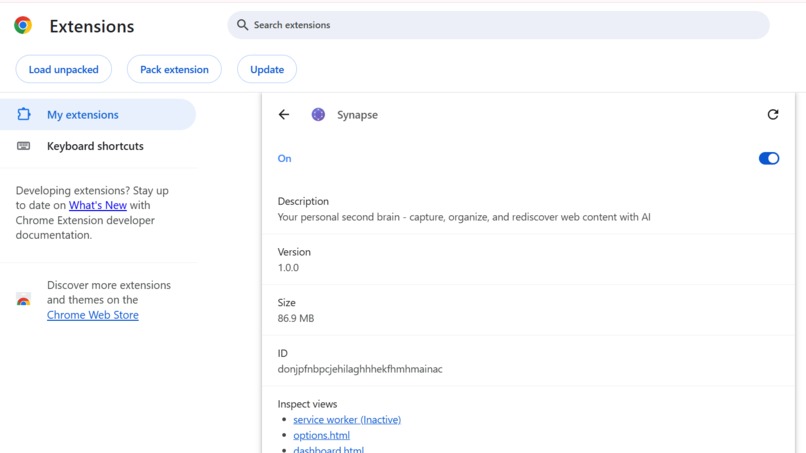Click the Size heading

[286, 302]
